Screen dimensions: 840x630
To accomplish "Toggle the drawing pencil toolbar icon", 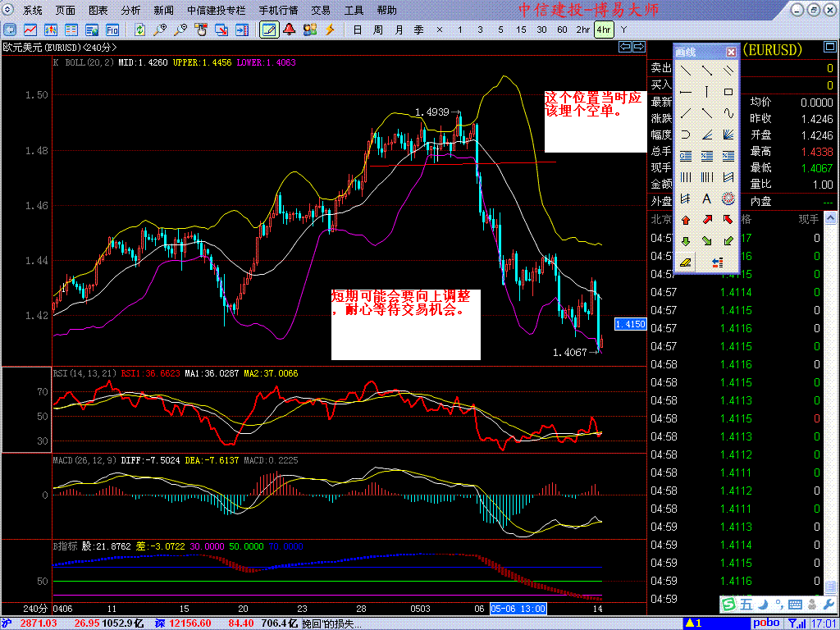I will point(269,30).
